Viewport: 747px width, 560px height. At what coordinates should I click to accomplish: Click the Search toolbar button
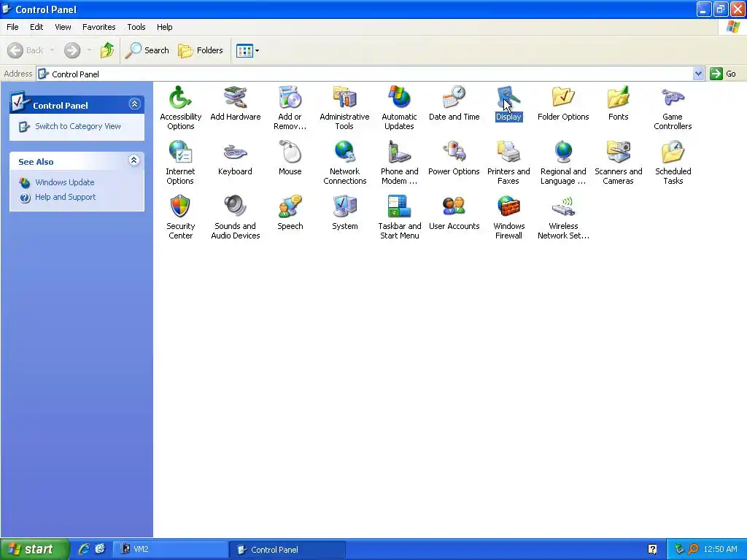(x=147, y=50)
